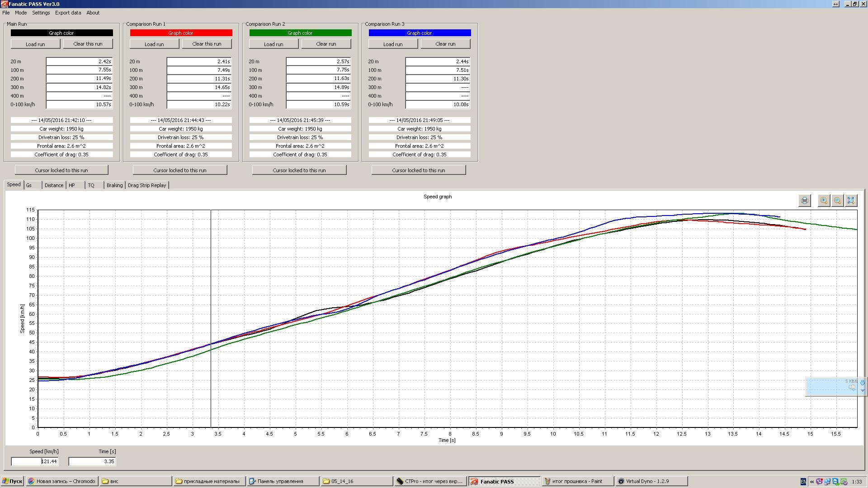Viewport: 868px width, 488px height.
Task: Open the Mode menu
Action: tap(21, 13)
